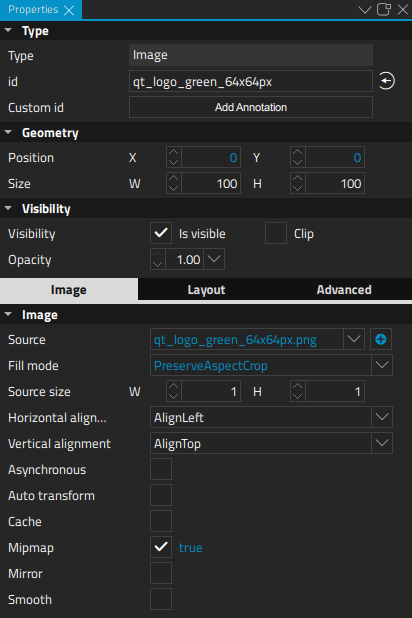
Task: Decrease Size H with down arrow
Action: 298,189
